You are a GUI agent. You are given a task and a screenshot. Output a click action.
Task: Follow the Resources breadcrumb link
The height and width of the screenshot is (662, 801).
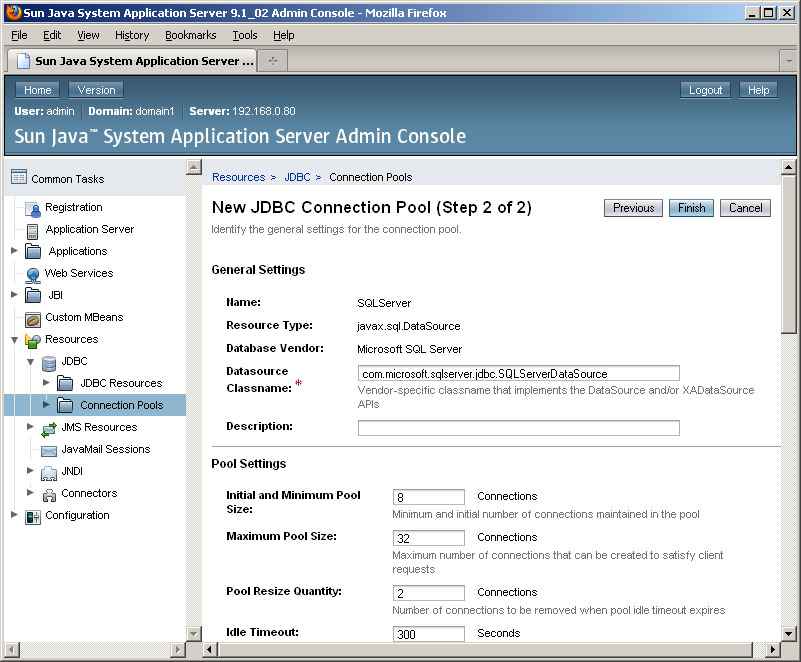click(x=239, y=177)
